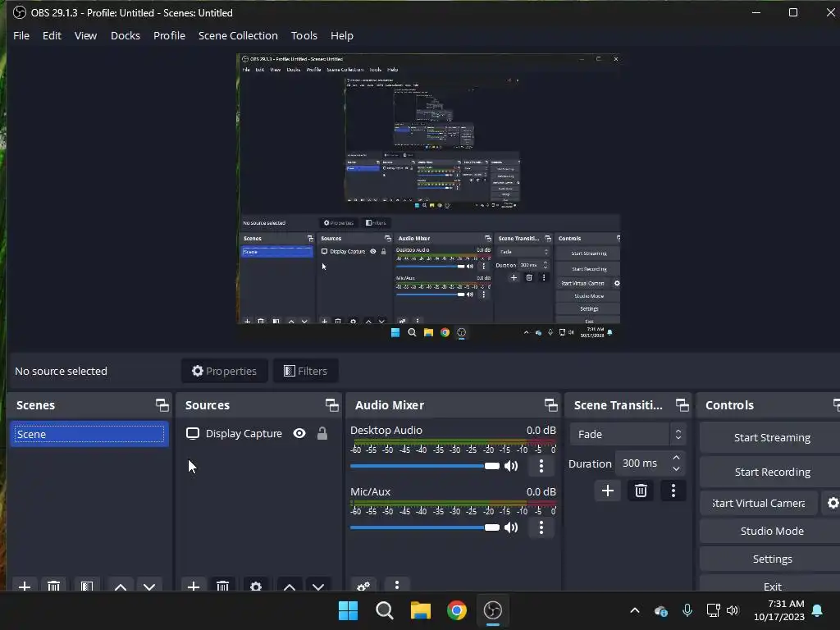
Task: Pop out the Scene Transitions dock
Action: click(x=682, y=405)
